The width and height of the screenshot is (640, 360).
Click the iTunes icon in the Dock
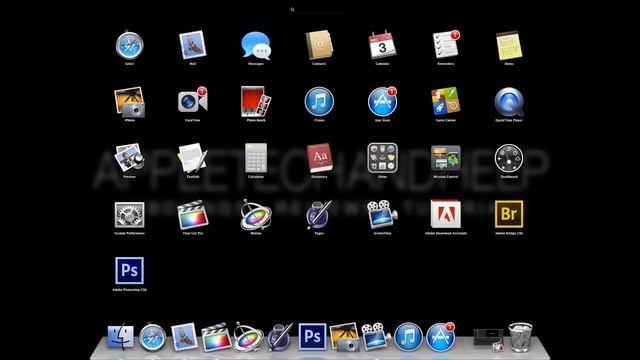[408, 337]
